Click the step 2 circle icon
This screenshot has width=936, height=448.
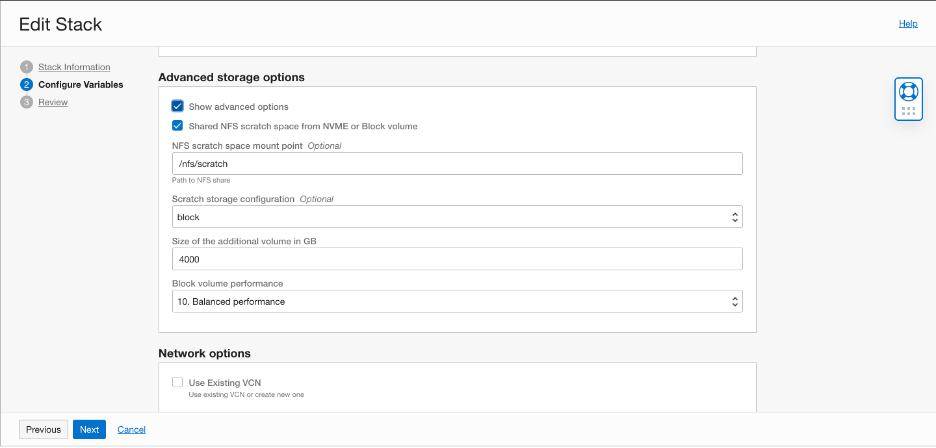coord(26,85)
